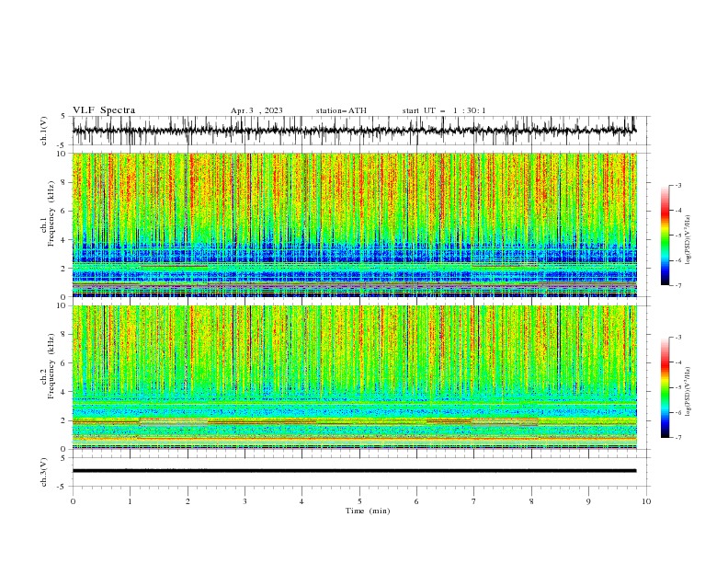Click inside the ch.1 spectrogram panel
The image size is (728, 563).
coord(354,224)
